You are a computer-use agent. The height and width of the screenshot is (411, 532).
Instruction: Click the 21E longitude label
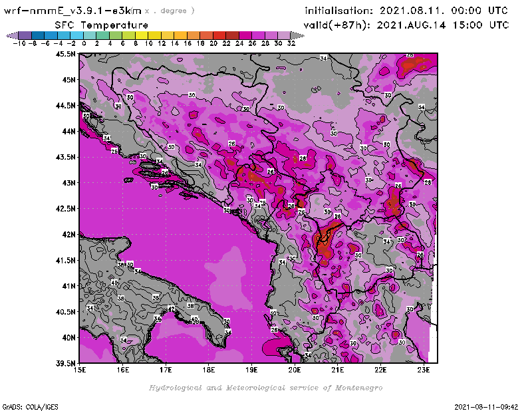[338, 370]
